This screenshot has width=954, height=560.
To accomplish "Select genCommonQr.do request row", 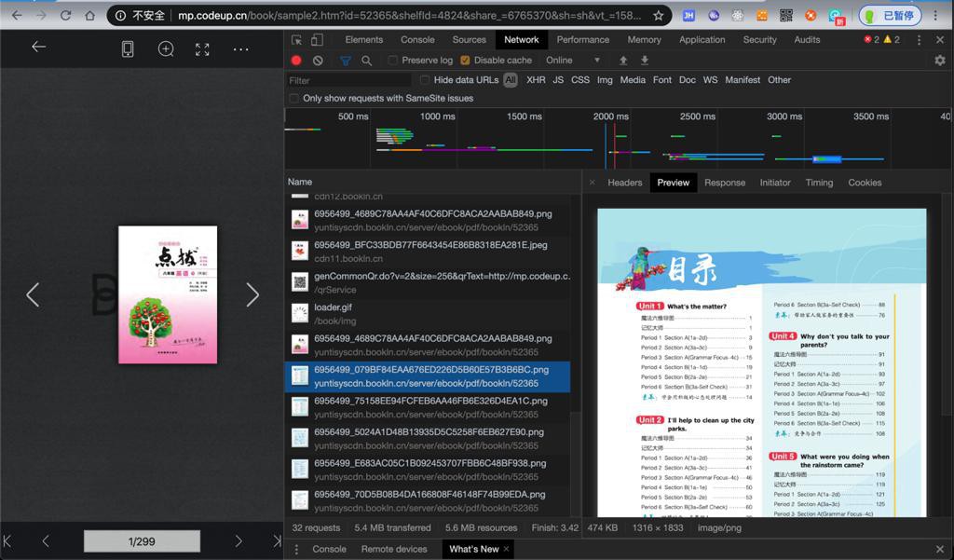I will click(427, 283).
